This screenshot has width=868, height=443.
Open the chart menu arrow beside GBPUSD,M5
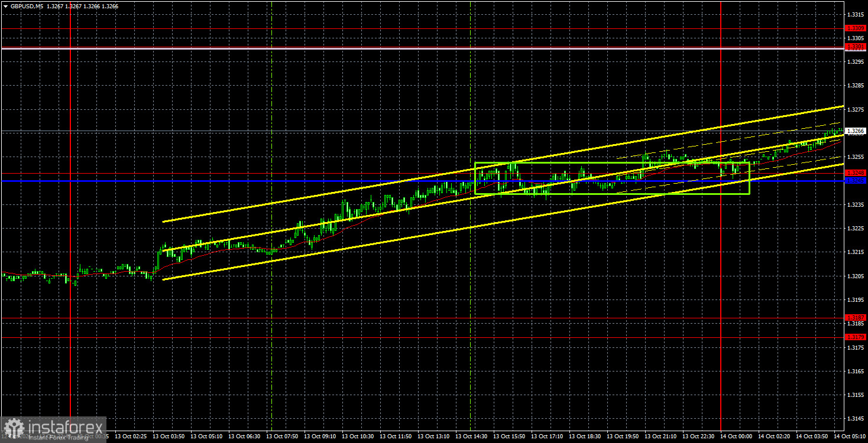click(x=5, y=6)
